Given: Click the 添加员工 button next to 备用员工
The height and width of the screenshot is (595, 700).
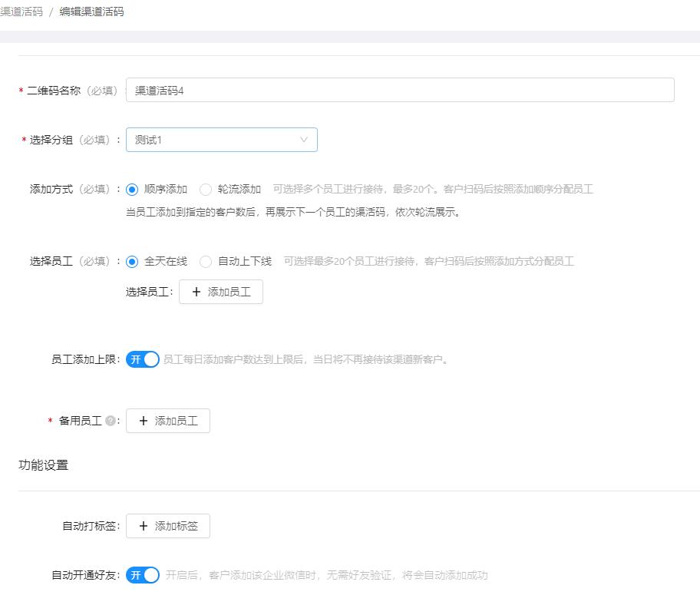Looking at the screenshot, I should pos(168,421).
